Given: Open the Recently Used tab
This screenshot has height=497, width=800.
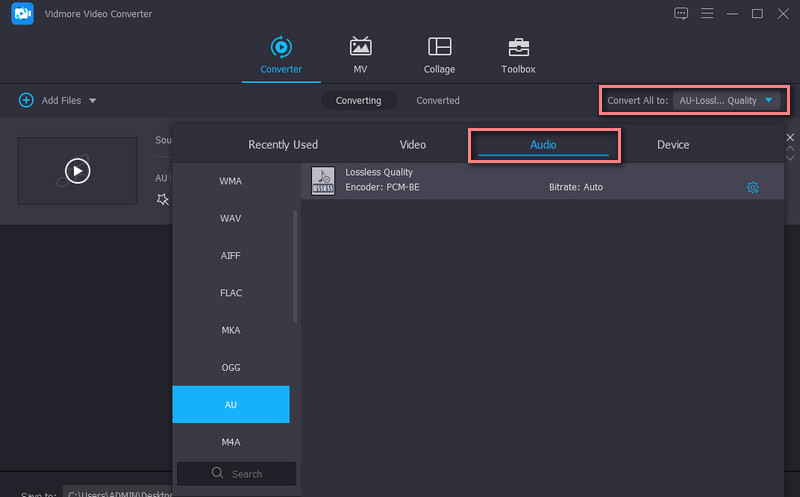Looking at the screenshot, I should tap(283, 145).
